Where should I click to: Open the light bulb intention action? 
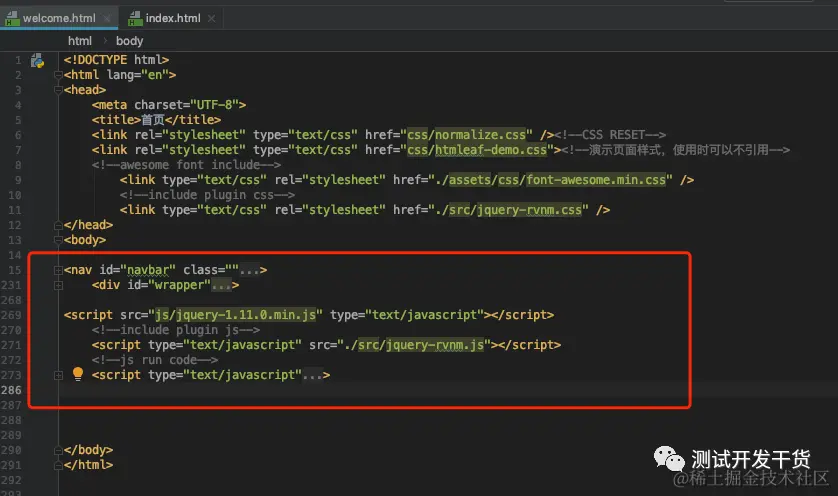[78, 374]
